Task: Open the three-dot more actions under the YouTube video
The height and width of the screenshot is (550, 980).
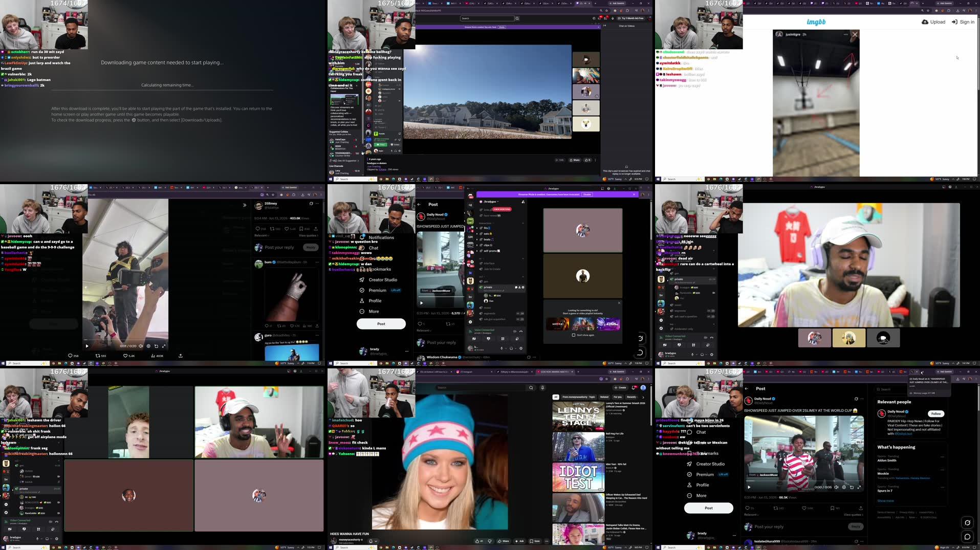Action: 547,541
